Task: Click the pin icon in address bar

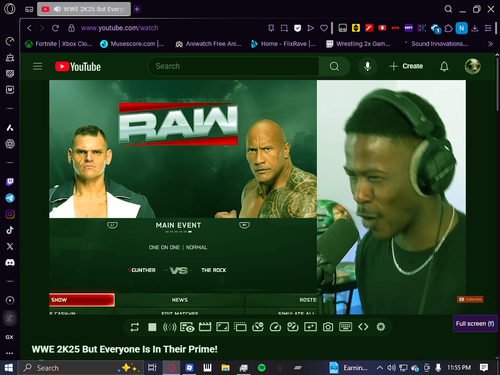Action: pyautogui.click(x=271, y=28)
